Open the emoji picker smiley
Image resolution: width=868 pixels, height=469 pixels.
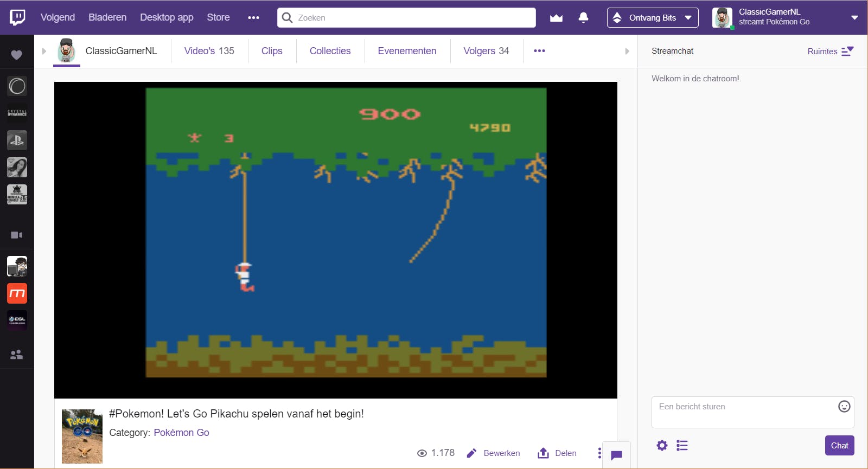844,407
